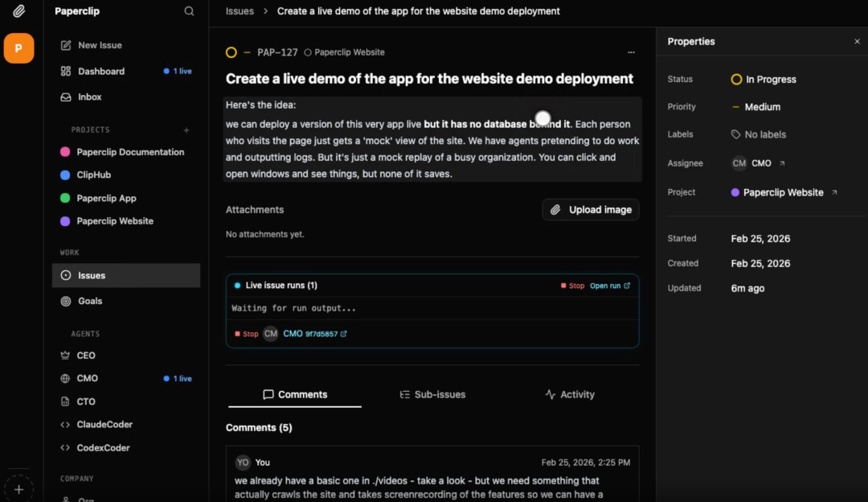Click the yellow status circle beside PAP-127
The width and height of the screenshot is (868, 502).
(x=231, y=52)
